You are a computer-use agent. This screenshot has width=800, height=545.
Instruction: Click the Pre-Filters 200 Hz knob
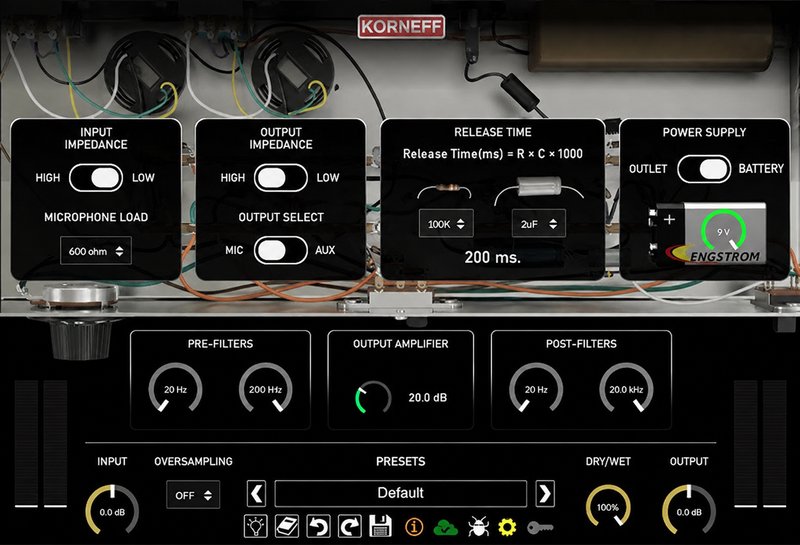tap(265, 389)
